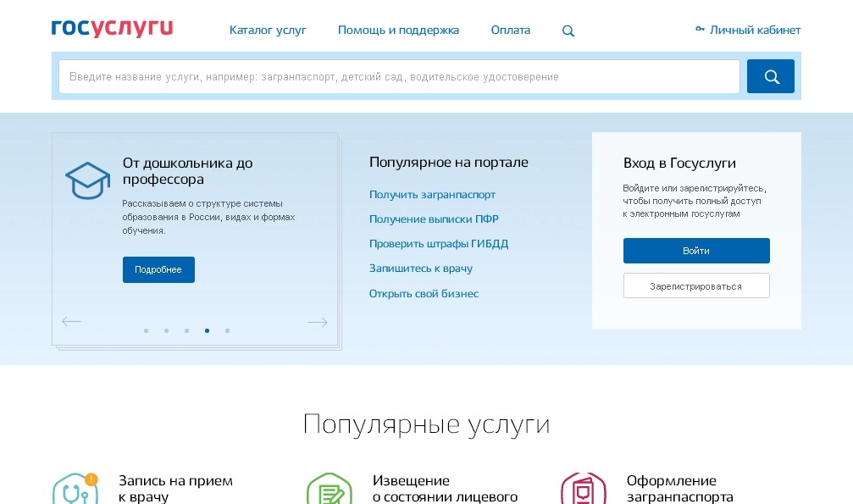
Task: Click the stethoscope icon for doctor appointment
Action: click(x=75, y=489)
